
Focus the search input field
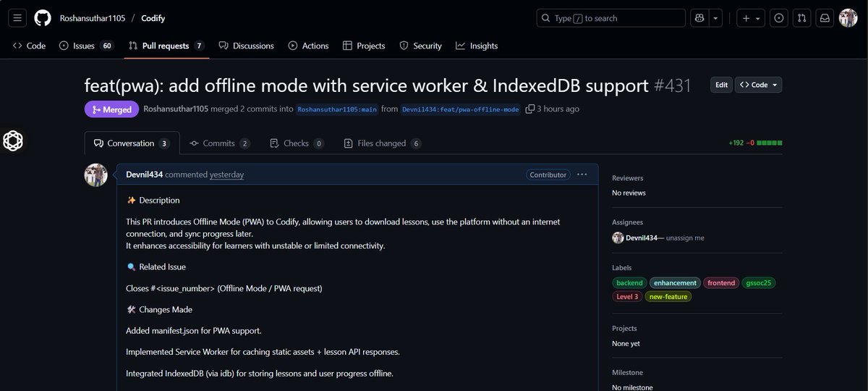611,18
